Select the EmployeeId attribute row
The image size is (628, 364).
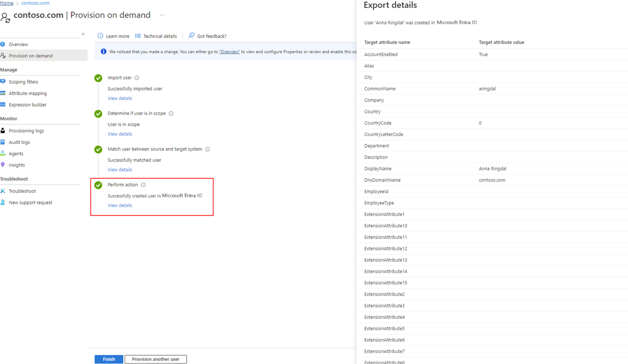tap(492, 191)
